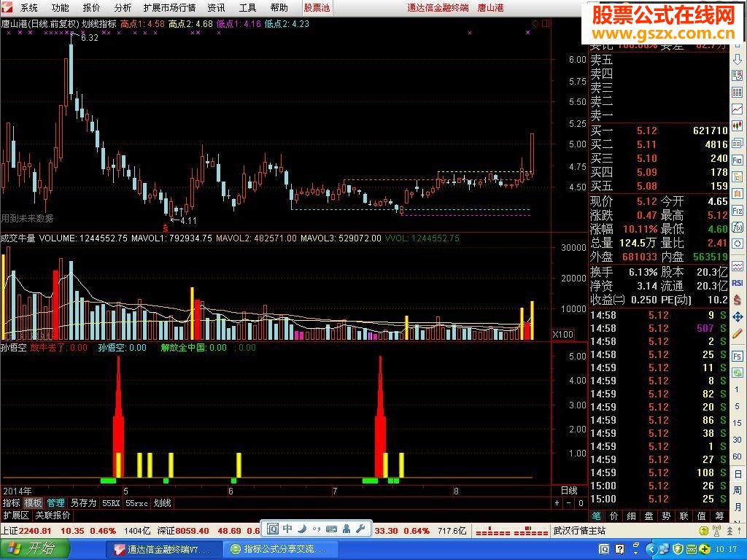The image size is (747, 560).
Task: Click the blue four-way move arrows icon
Action: click(x=737, y=316)
